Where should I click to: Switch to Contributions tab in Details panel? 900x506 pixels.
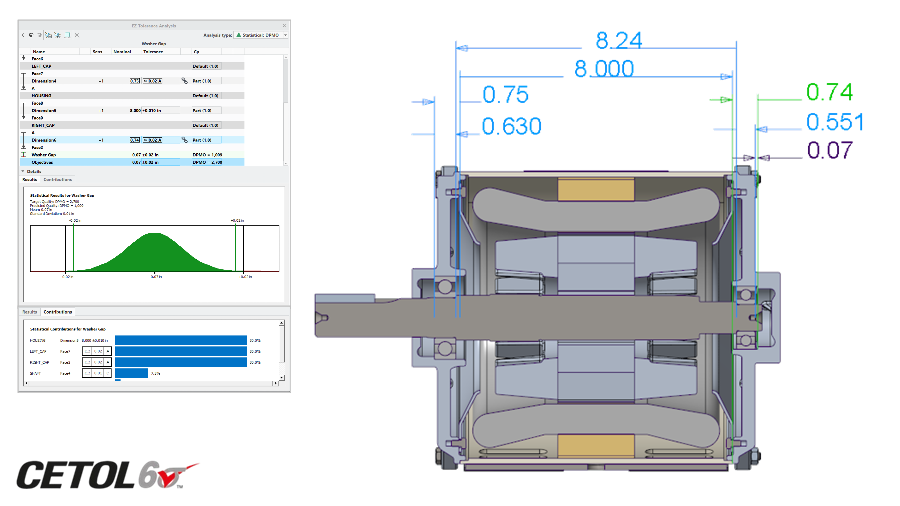pos(58,179)
